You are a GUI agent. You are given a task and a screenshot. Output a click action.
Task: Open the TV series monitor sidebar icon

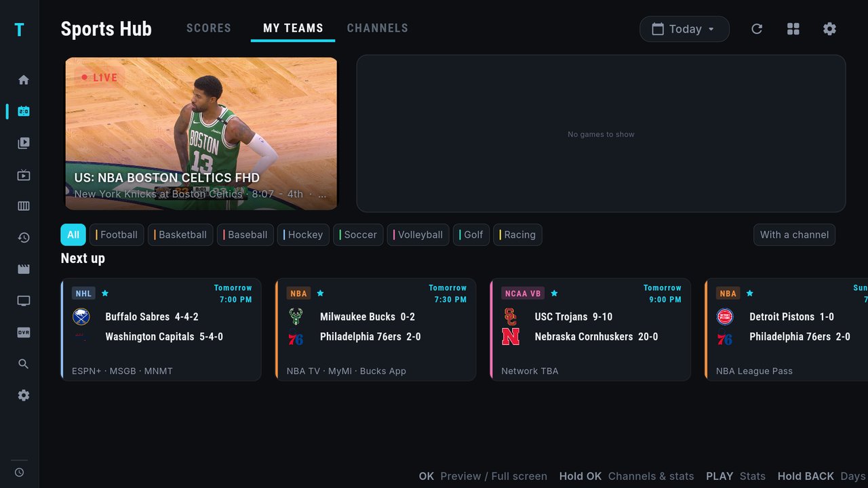(24, 301)
